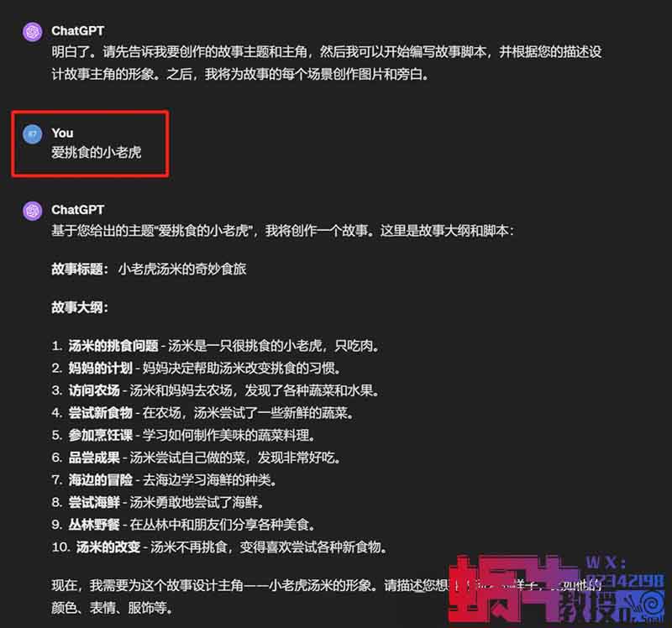Screen dimensions: 672x628
Task: Click the red watermark logo characters
Action: tap(514, 589)
